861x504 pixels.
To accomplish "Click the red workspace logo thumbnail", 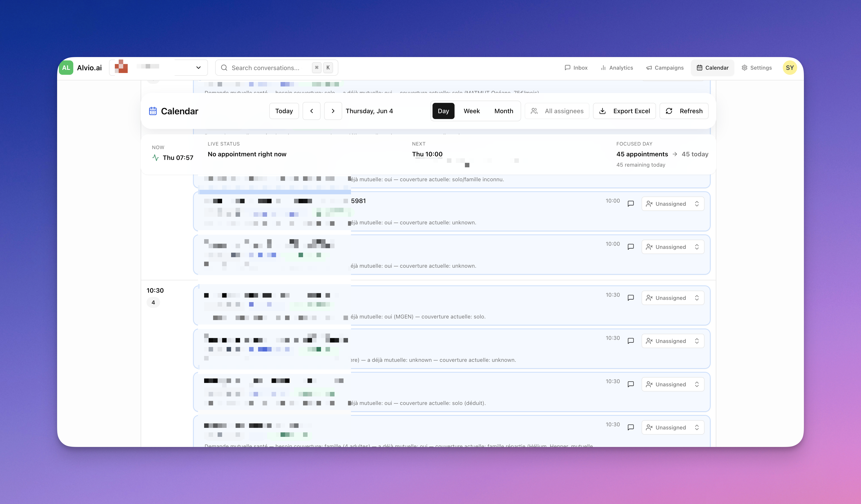I will 121,66.
